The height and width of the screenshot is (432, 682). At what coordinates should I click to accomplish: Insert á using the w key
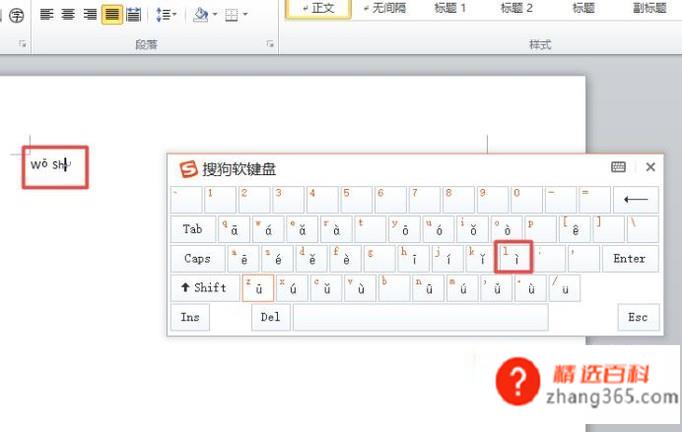point(268,229)
